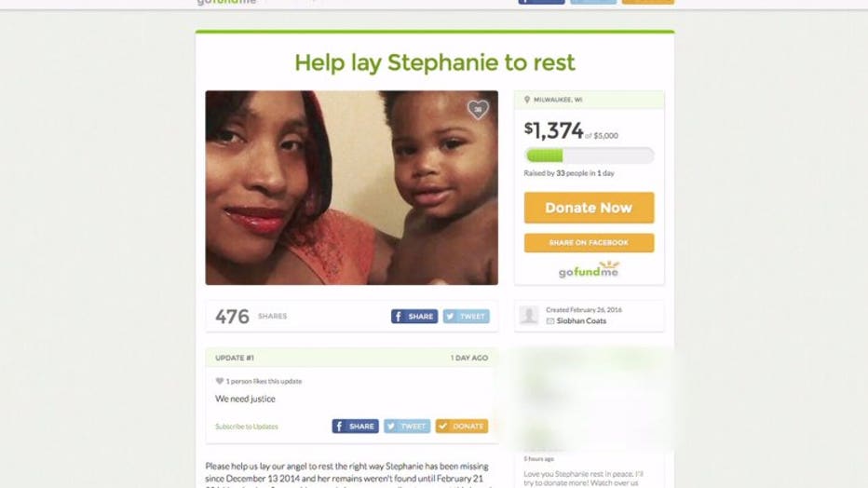Click the orange Donate Now button

[x=589, y=208]
